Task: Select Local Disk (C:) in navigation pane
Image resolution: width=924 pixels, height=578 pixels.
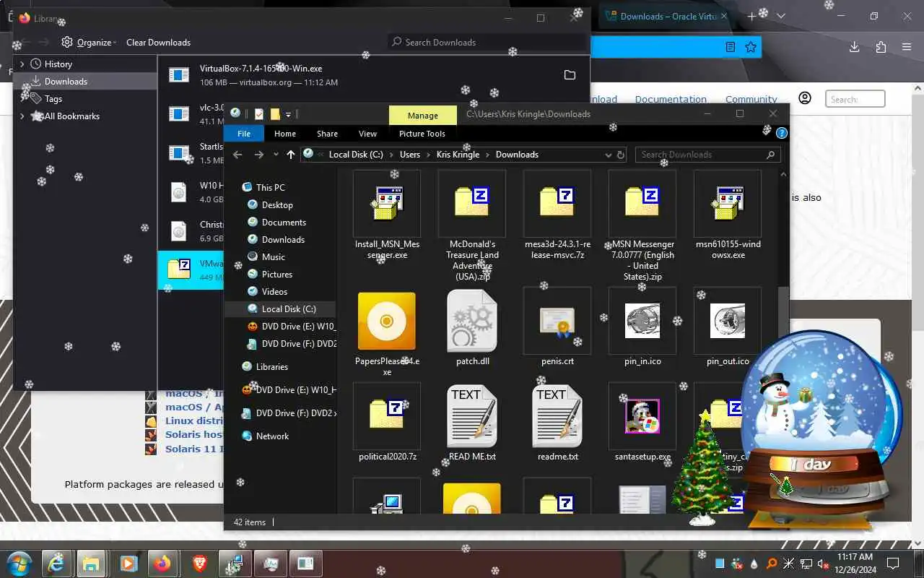Action: tap(280, 309)
